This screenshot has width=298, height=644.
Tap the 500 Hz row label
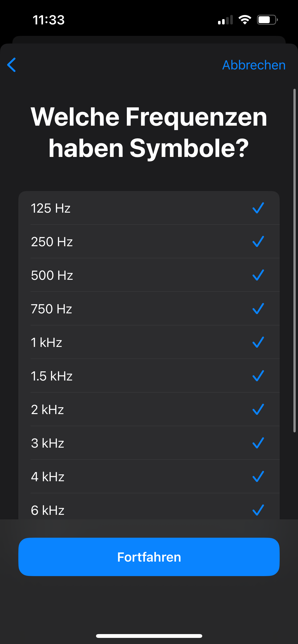click(52, 275)
